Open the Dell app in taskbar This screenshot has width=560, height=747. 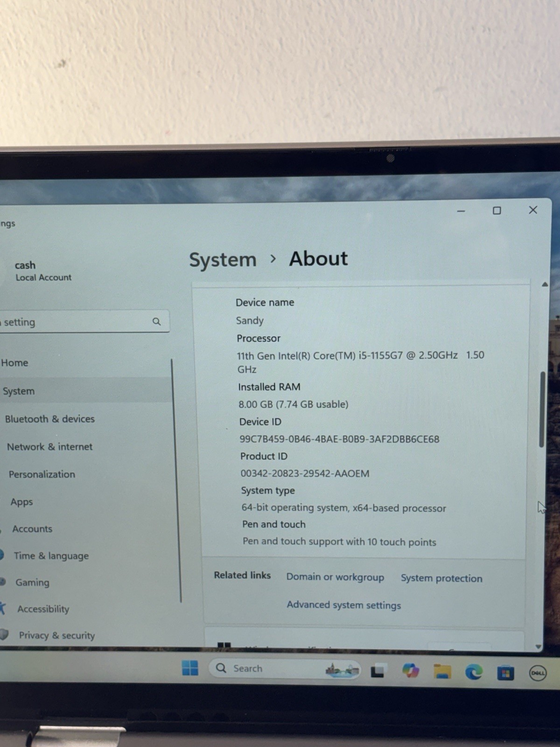coord(538,673)
